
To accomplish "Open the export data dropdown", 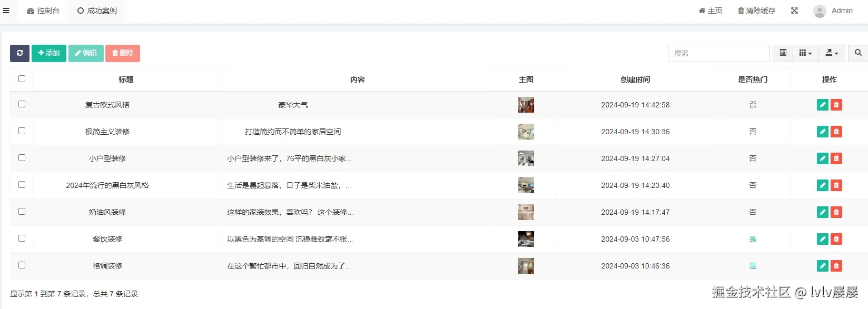I will pos(832,53).
